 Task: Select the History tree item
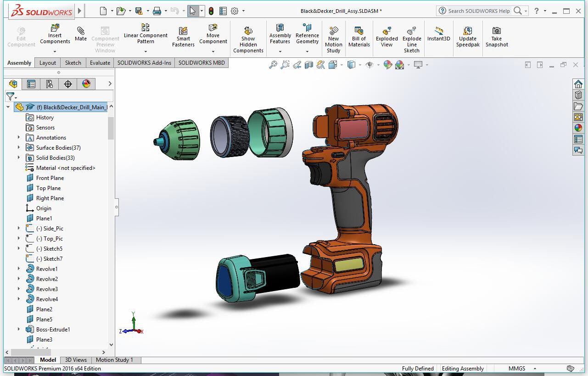pos(45,117)
